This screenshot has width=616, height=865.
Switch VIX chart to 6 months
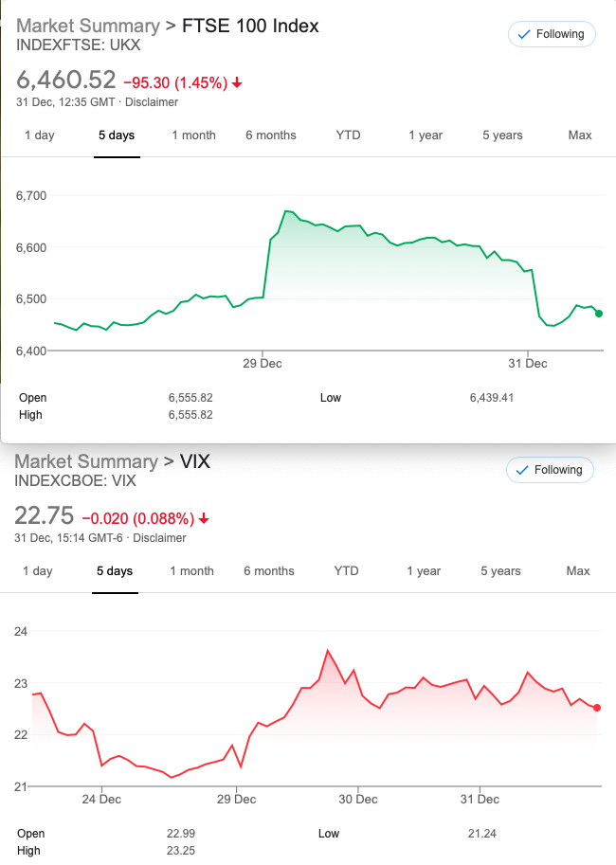(x=269, y=571)
